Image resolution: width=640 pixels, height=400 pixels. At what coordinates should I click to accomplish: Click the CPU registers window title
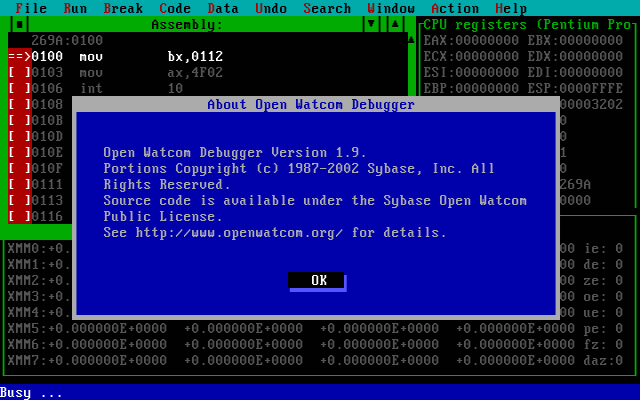pos(527,24)
